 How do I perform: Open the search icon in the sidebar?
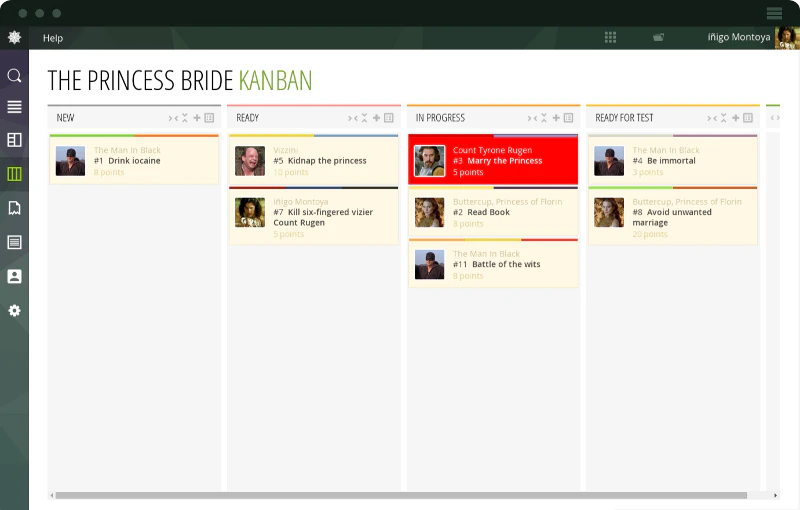click(14, 76)
